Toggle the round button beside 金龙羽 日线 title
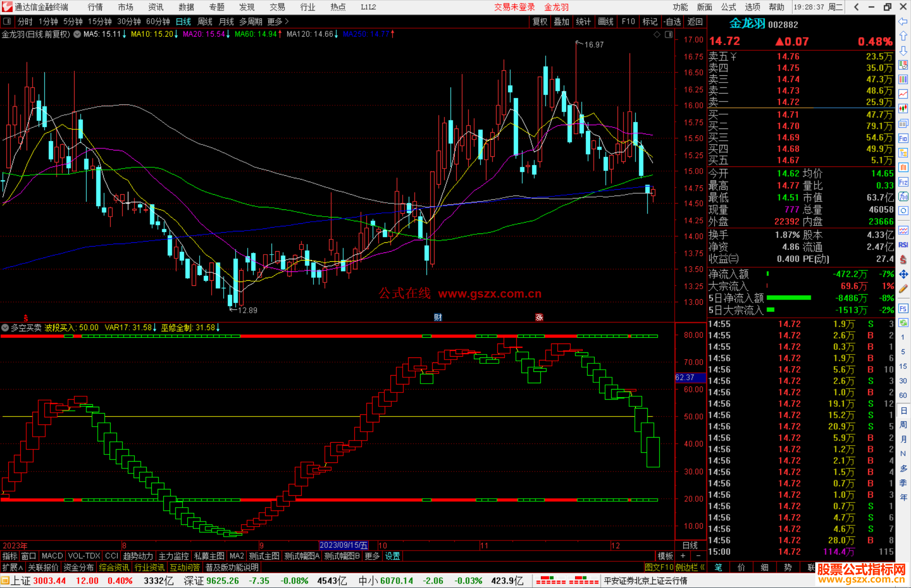Viewport: 911px width, 588px height. click(77, 34)
